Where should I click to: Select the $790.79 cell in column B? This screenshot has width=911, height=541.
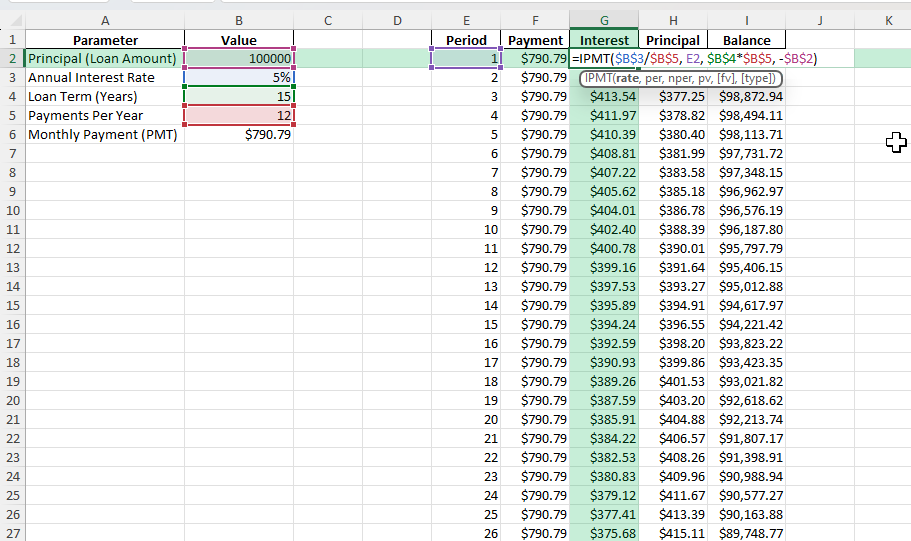pyautogui.click(x=239, y=135)
